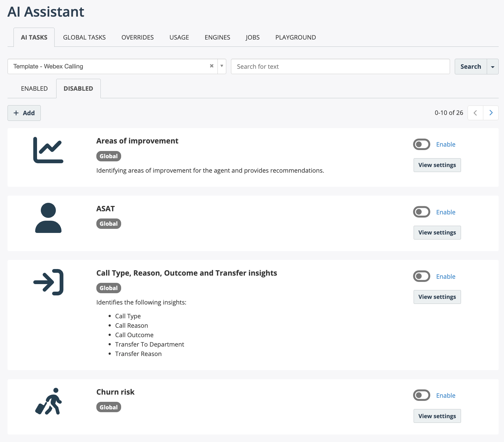Click the Search button
The image size is (504, 442).
tap(471, 67)
